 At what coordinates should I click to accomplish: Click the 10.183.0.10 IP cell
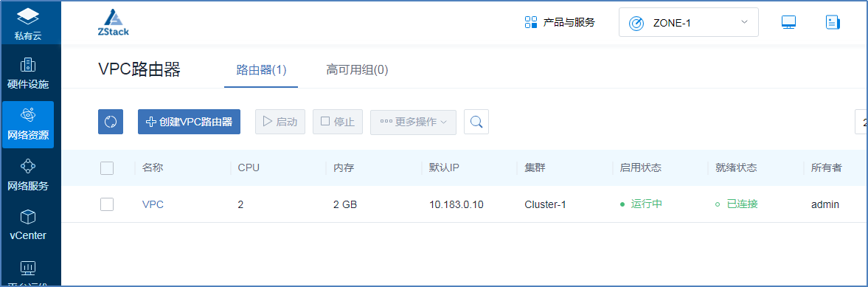tap(456, 204)
